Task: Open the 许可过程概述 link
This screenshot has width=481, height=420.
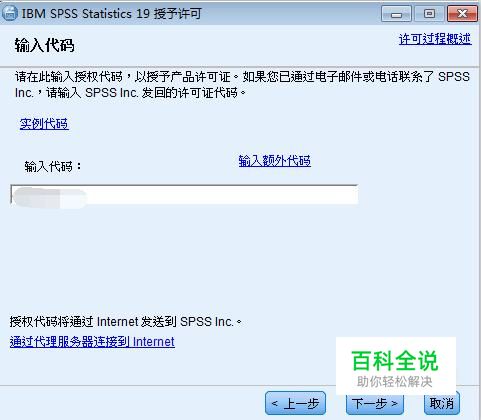Action: pyautogui.click(x=435, y=39)
